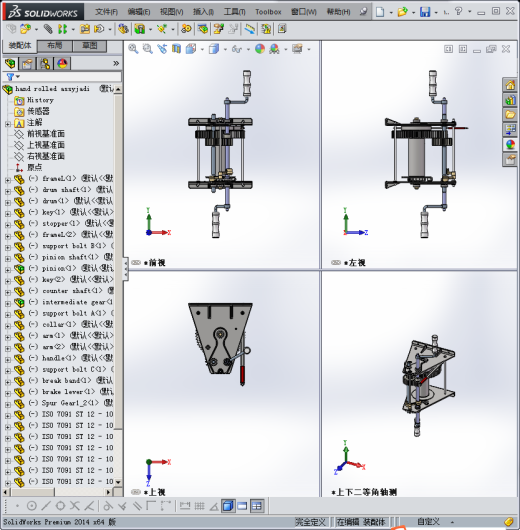Click the Edit Appearance ball in the view toolbar
Screen dimensions: 520x530
click(260, 49)
